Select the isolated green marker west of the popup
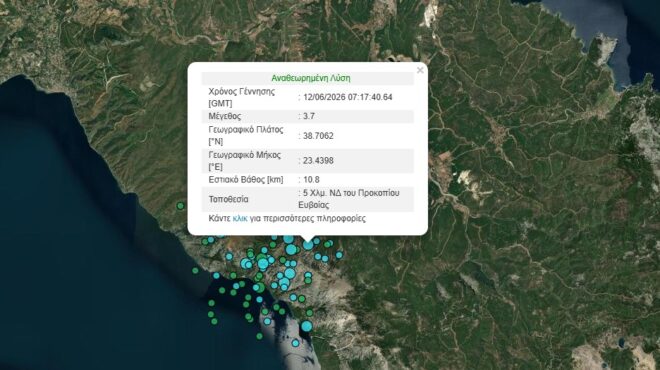The image size is (660, 370). click(x=180, y=206)
